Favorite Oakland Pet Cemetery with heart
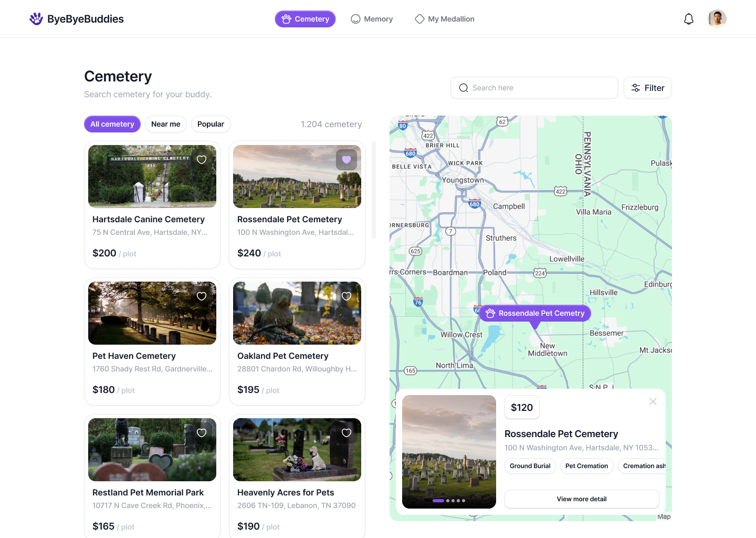This screenshot has width=756, height=538. coord(346,296)
